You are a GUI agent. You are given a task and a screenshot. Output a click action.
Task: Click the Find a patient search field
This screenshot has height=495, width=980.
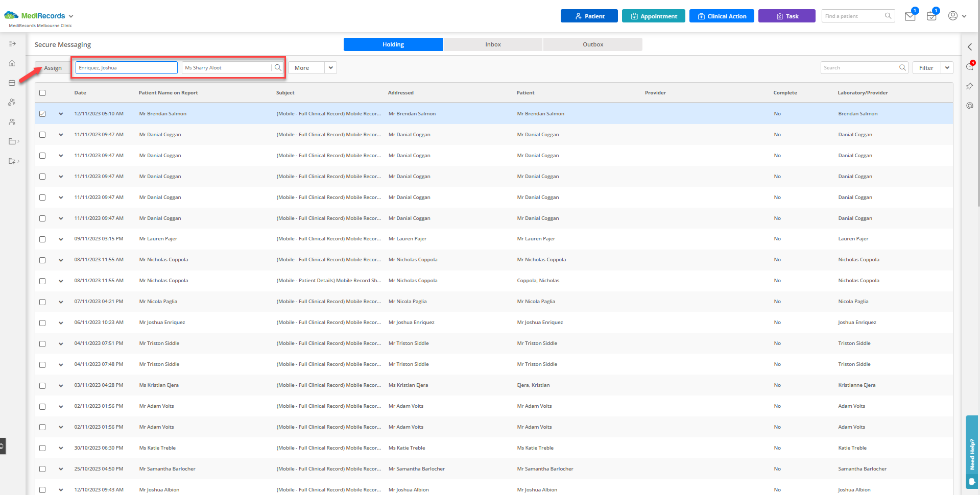[853, 16]
